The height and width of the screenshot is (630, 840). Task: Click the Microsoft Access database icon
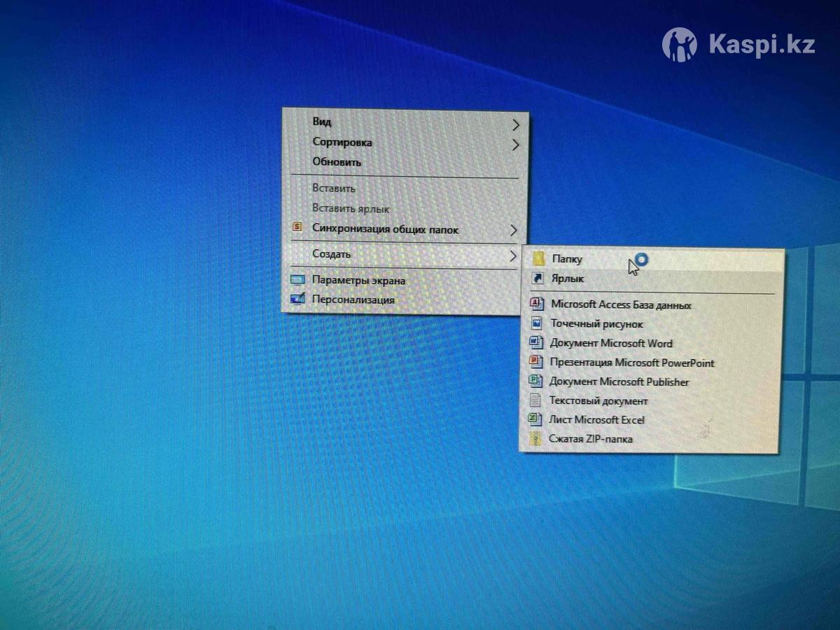coord(537,304)
